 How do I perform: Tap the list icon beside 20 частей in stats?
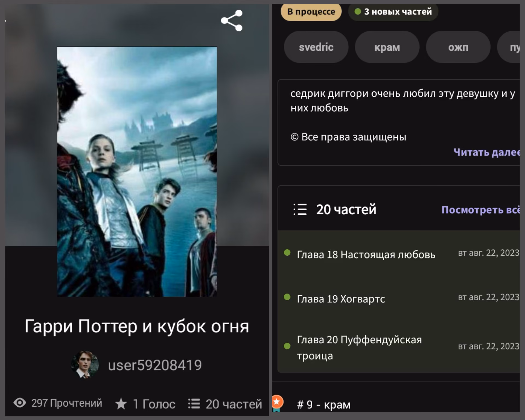194,404
